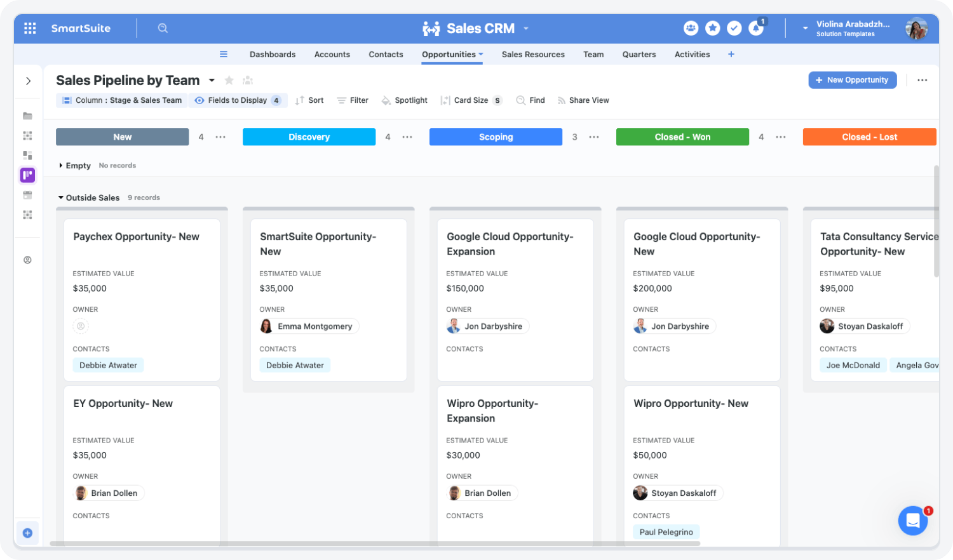Click the Discovery column header
This screenshot has width=953, height=560.
pyautogui.click(x=309, y=137)
